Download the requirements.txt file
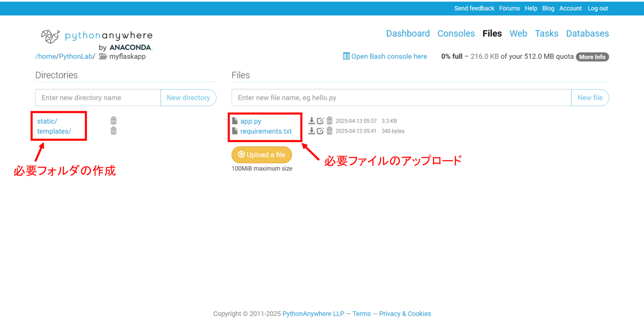The width and height of the screenshot is (644, 318). (x=312, y=131)
